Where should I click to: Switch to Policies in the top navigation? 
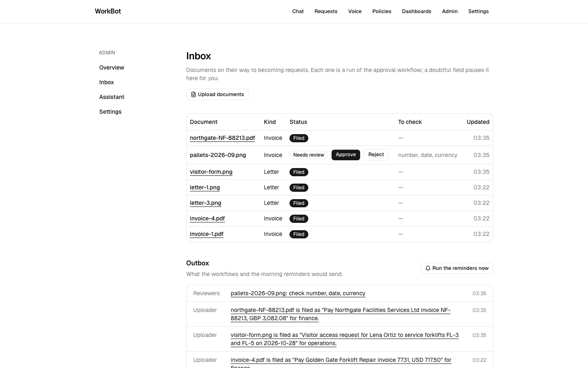pos(382,11)
